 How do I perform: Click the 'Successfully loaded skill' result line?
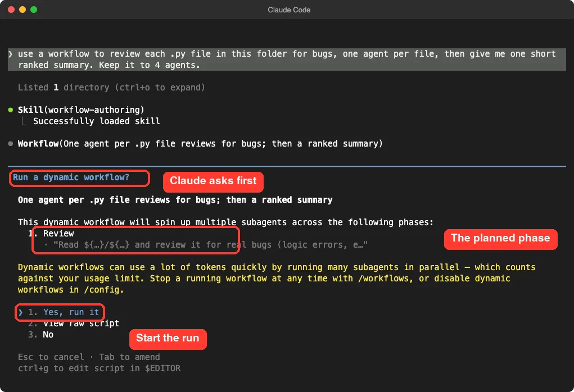tap(96, 121)
